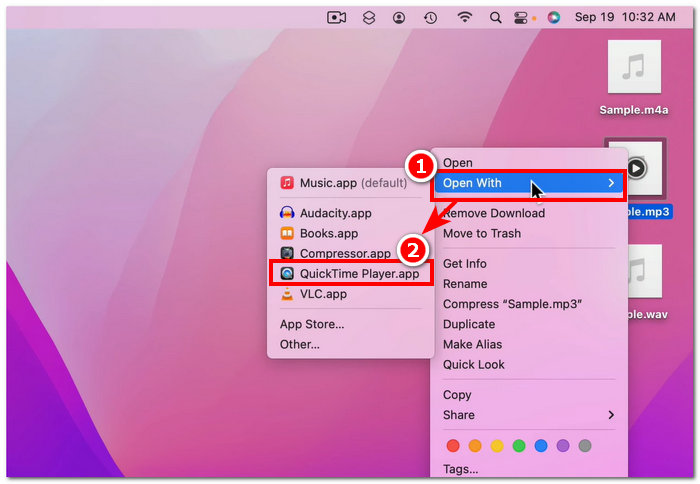Image resolution: width=700 pixels, height=484 pixels.
Task: Open Time Machine menu bar icon
Action: click(430, 17)
